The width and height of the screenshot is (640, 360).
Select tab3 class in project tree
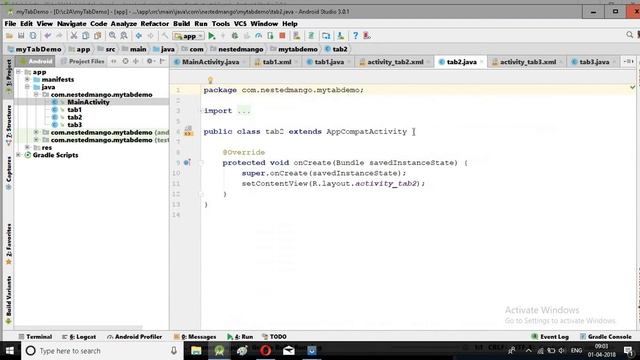point(74,125)
